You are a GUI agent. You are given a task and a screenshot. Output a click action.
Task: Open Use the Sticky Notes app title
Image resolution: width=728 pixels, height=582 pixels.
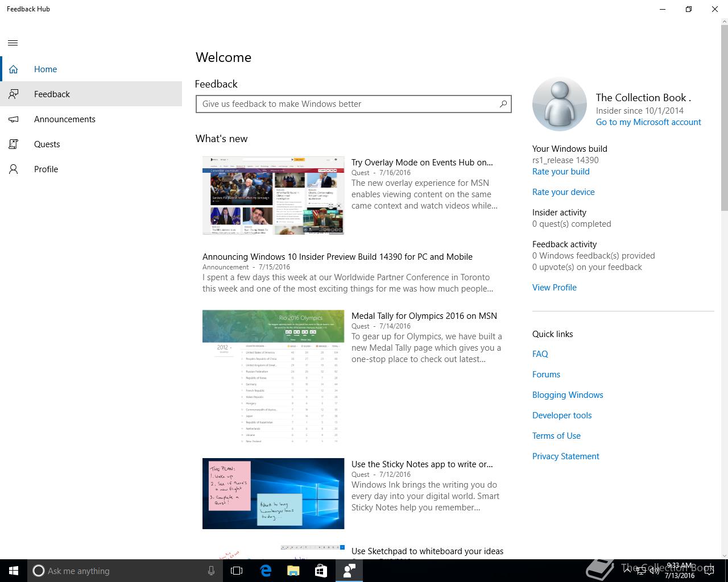(422, 464)
